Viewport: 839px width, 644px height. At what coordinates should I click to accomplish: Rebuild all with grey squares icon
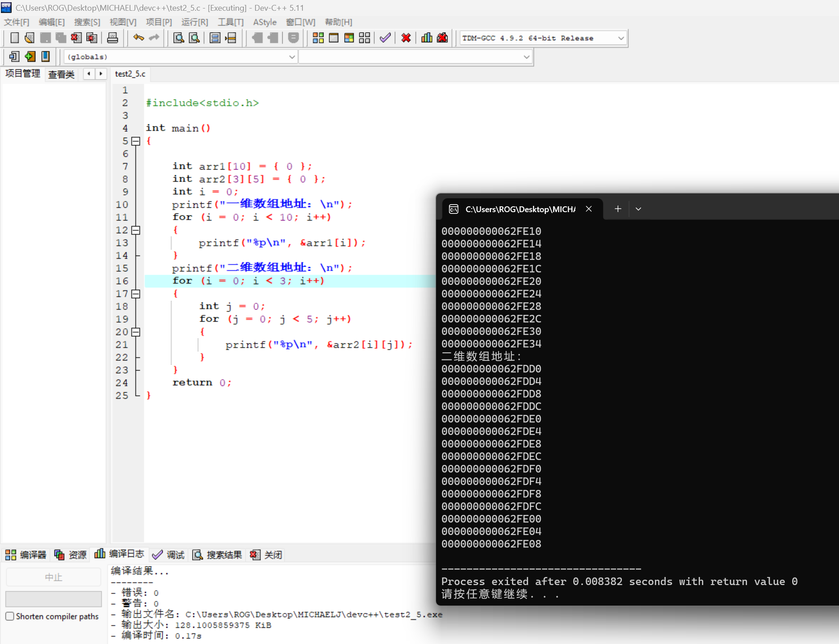point(365,38)
